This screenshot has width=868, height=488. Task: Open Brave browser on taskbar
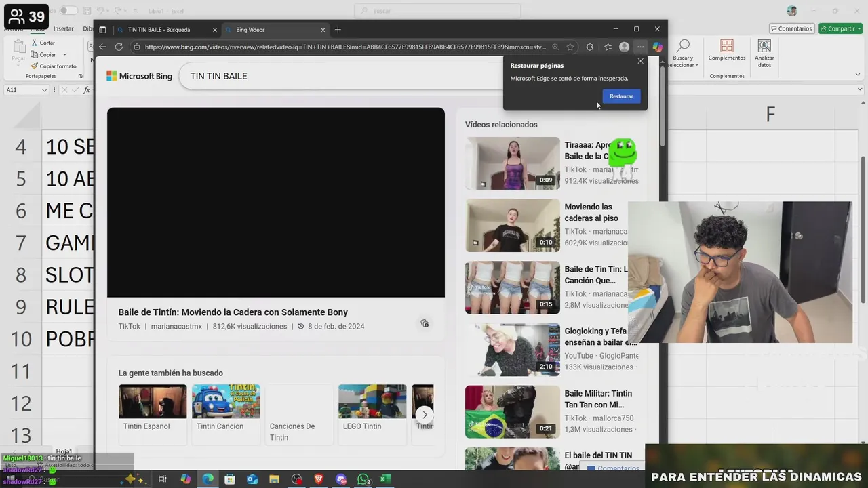pos(319,479)
